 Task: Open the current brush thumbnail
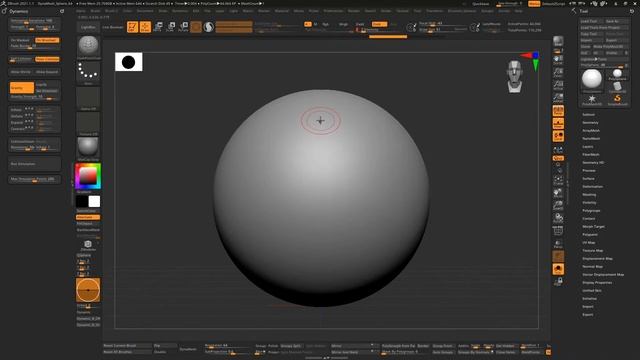[88, 46]
